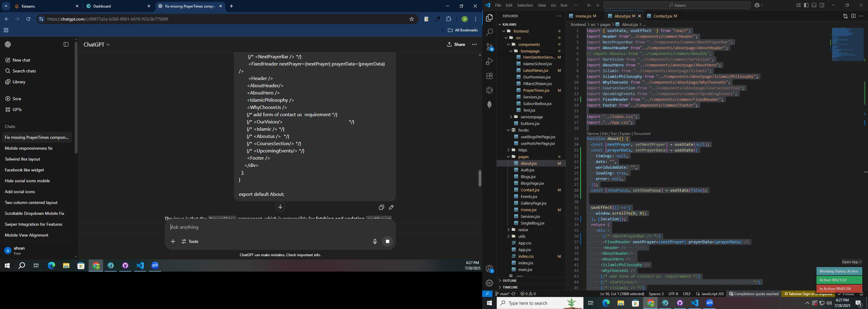Click the Split Editor Right icon
This screenshot has height=309, width=868.
pyautogui.click(x=853, y=16)
